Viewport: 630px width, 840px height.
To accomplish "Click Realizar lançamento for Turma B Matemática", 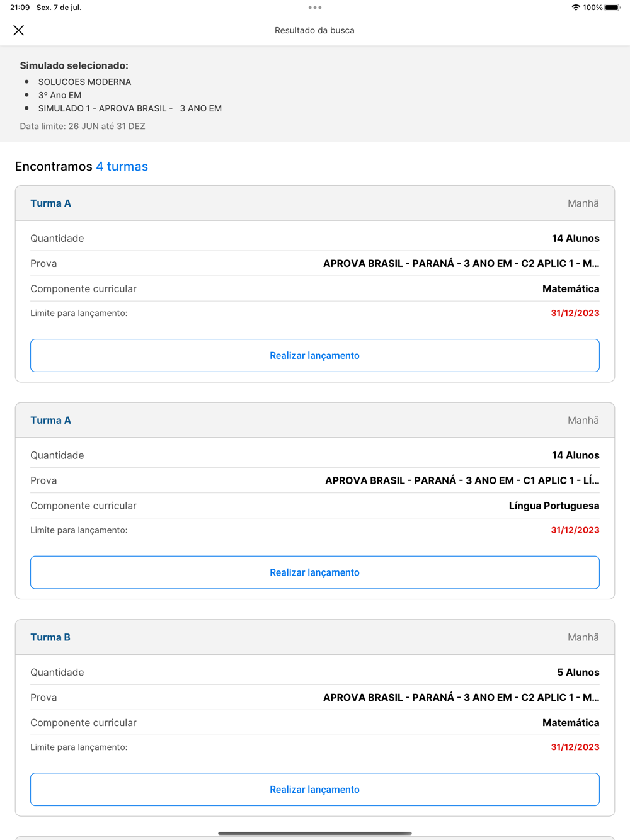I will [315, 790].
